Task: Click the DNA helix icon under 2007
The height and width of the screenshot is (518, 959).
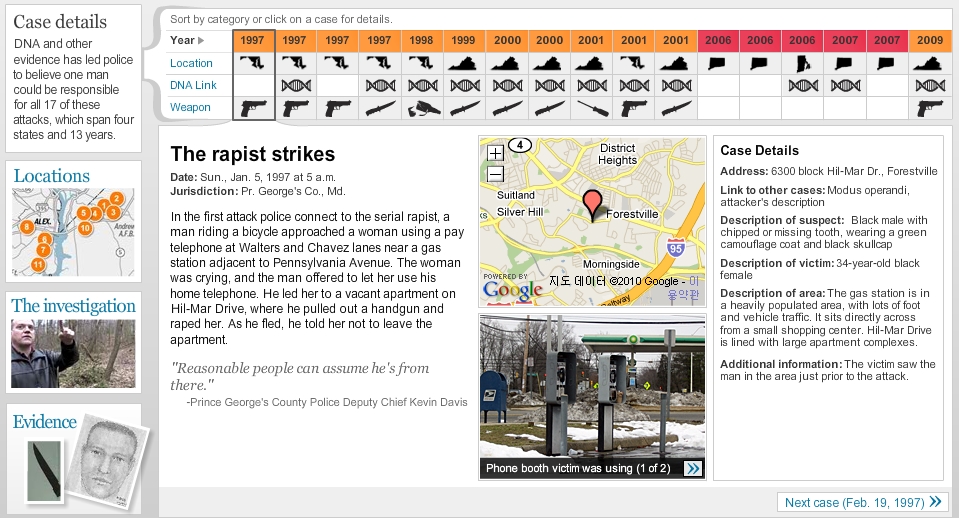Action: [845, 86]
